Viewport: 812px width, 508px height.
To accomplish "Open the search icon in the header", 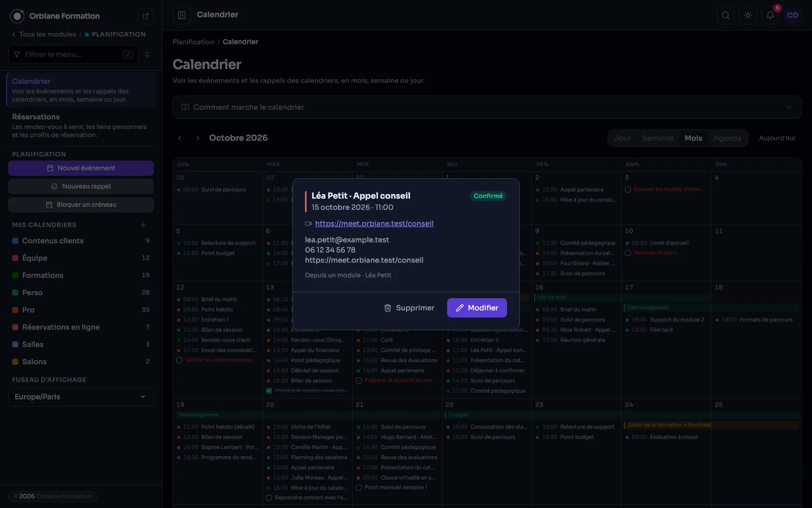I will tap(726, 15).
